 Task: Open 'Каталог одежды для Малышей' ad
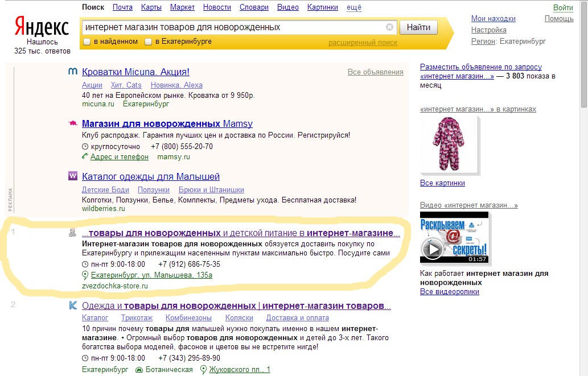tap(151, 176)
